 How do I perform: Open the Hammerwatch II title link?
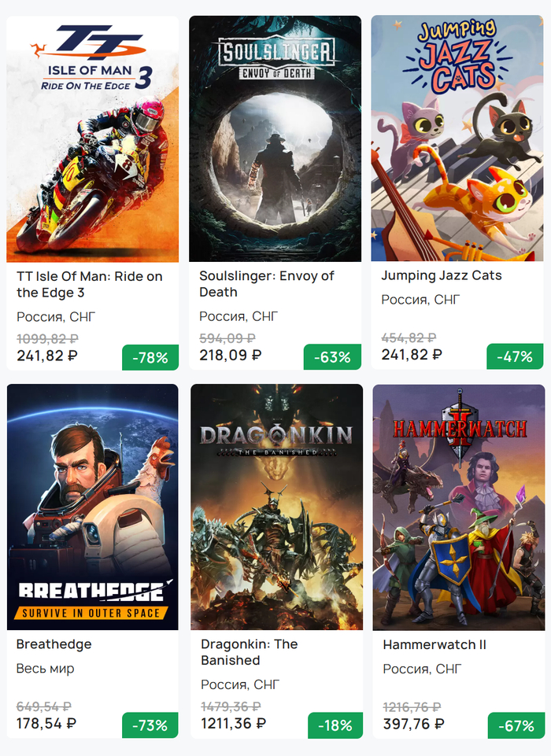tap(435, 644)
